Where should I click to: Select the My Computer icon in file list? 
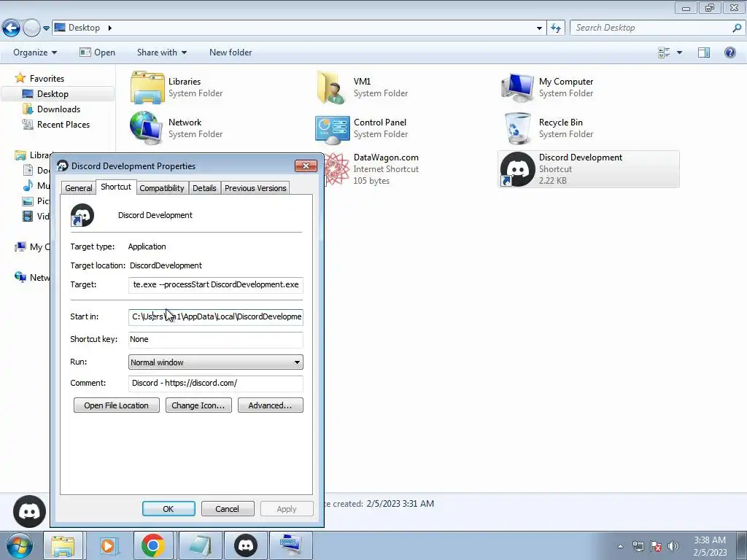click(x=517, y=87)
